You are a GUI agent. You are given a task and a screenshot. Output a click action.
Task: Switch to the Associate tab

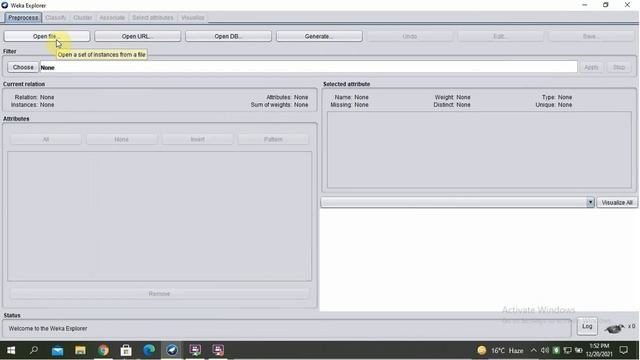coord(112,18)
